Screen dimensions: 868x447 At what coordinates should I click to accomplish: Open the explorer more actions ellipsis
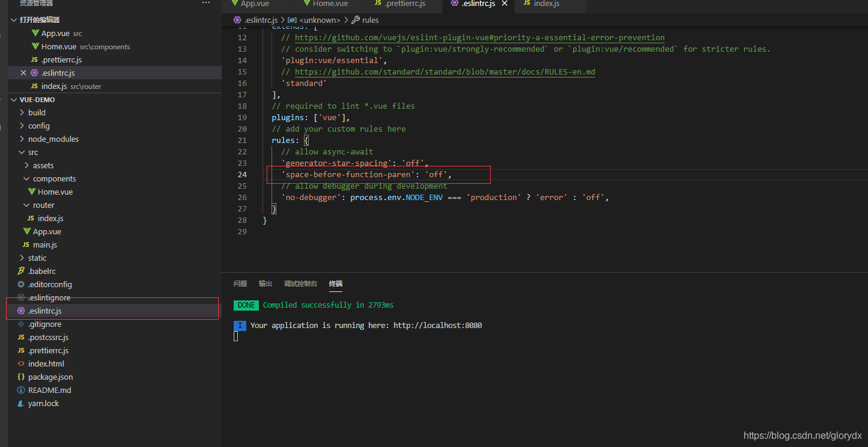click(206, 3)
